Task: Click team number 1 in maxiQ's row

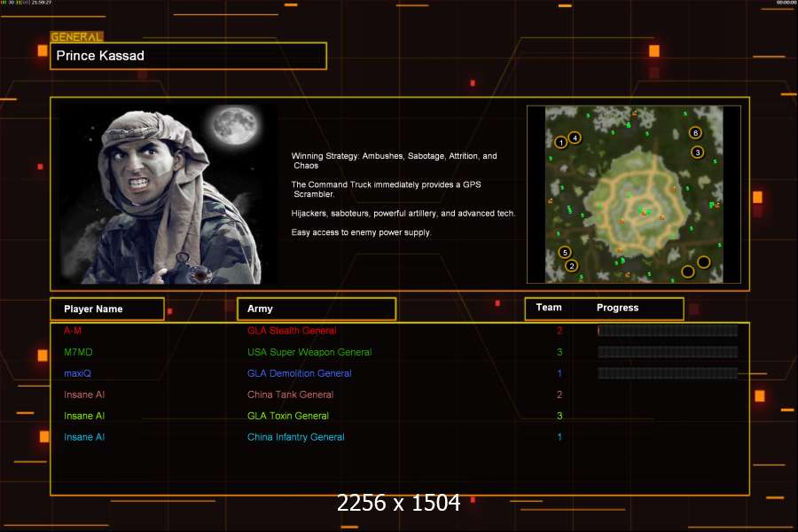Action: (x=559, y=373)
